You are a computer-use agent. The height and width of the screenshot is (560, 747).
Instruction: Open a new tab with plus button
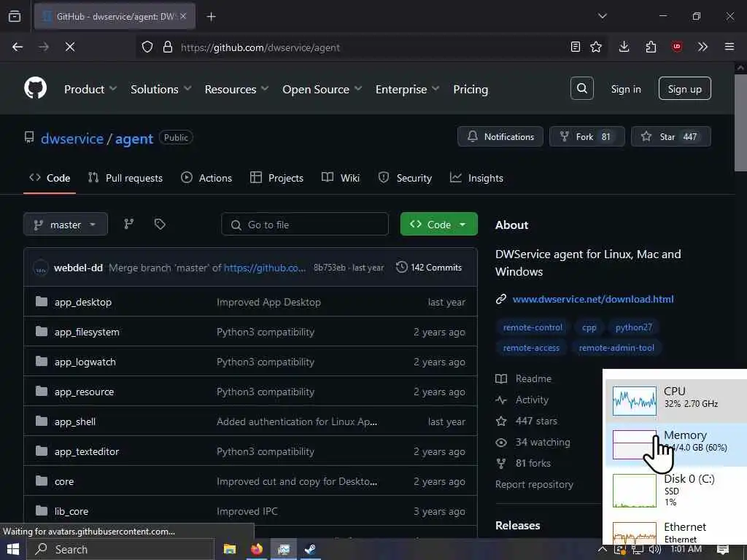(x=211, y=17)
